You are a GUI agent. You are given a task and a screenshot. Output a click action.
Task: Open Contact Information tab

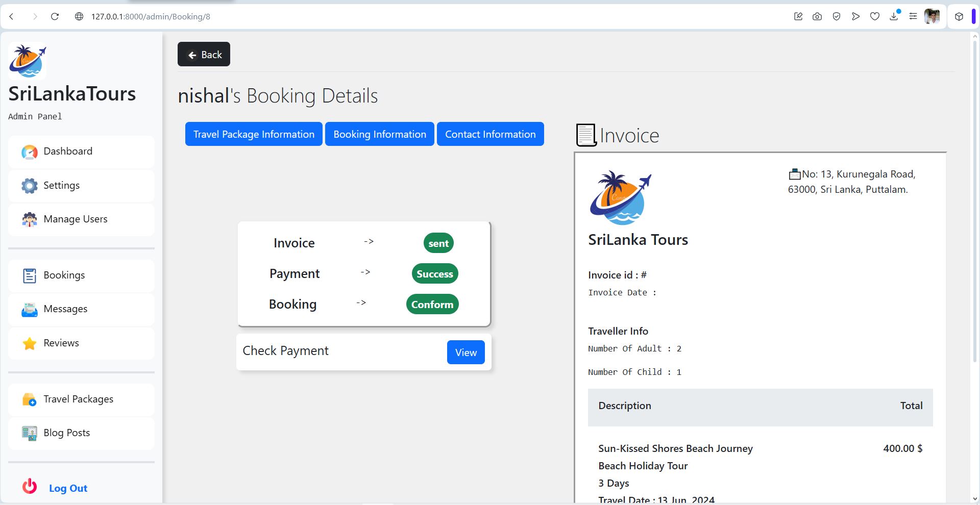pyautogui.click(x=491, y=134)
